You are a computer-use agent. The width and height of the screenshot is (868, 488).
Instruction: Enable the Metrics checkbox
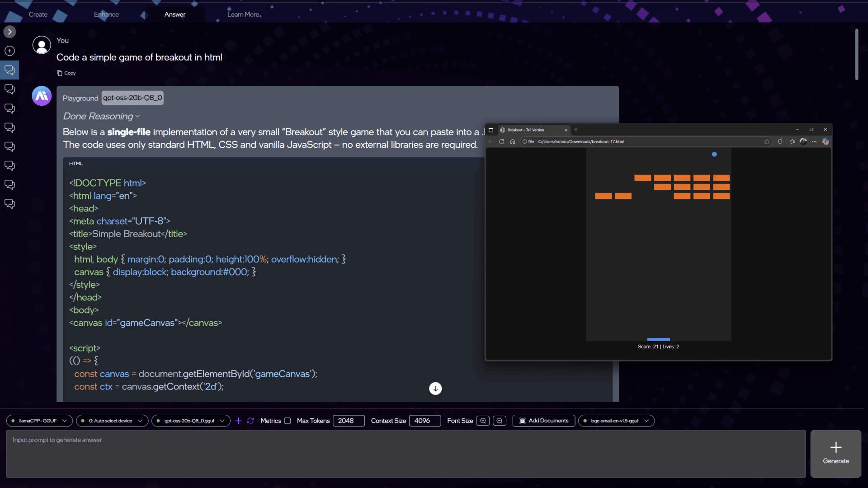tap(287, 421)
